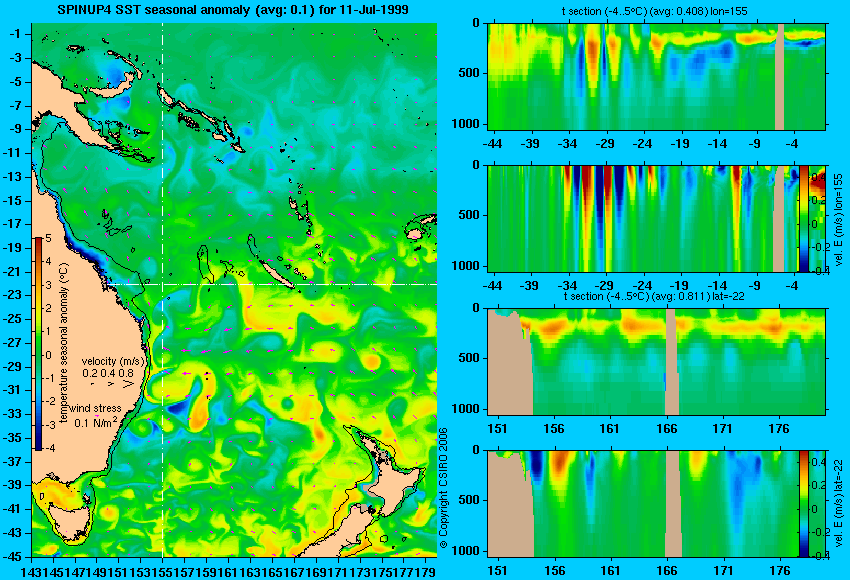The height and width of the screenshot is (580, 850).
Task: Select the "vel. E (m/s) lon=155" colorbar label
Action: click(839, 221)
